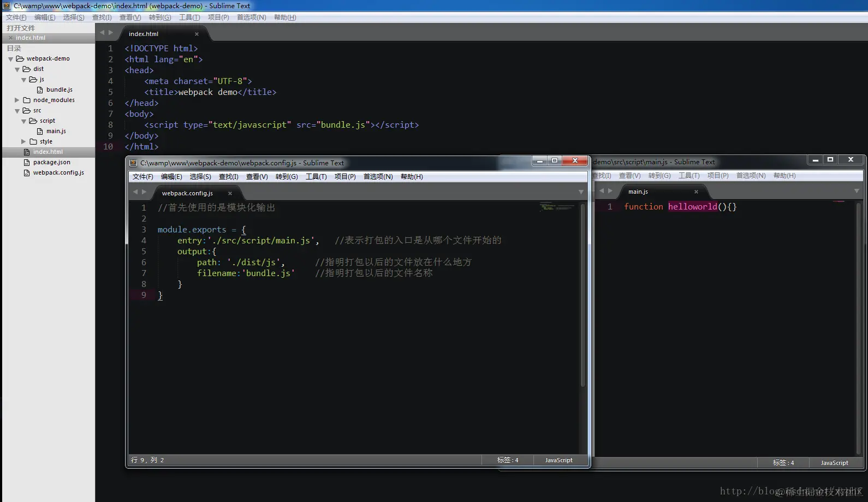Change JavaScript syntax in webpack.config.js window

tap(559, 461)
